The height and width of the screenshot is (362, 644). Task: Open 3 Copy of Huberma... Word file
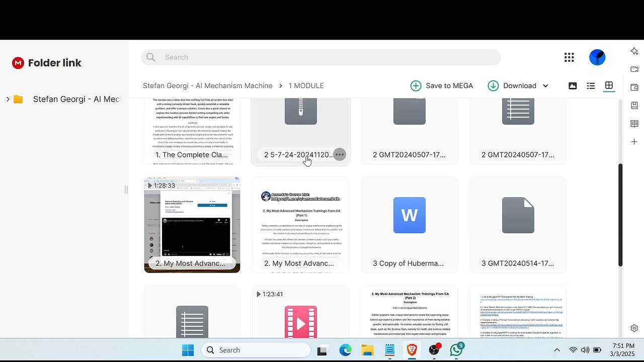click(410, 225)
